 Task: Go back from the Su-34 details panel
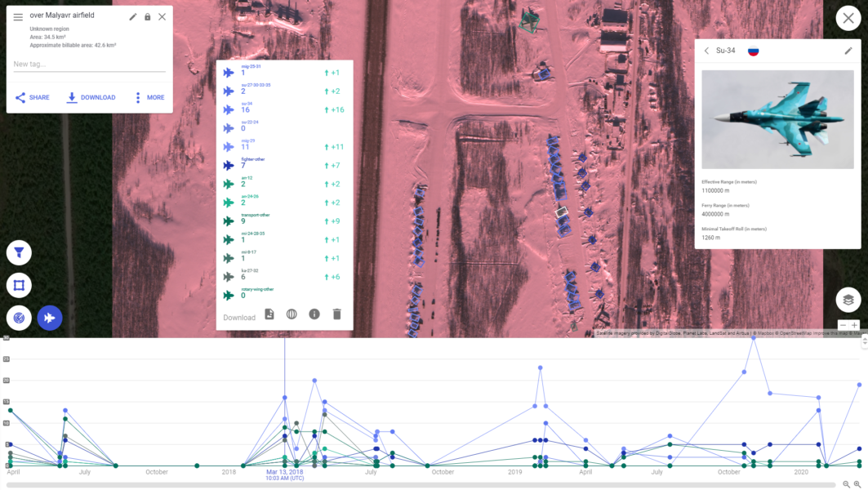point(707,50)
